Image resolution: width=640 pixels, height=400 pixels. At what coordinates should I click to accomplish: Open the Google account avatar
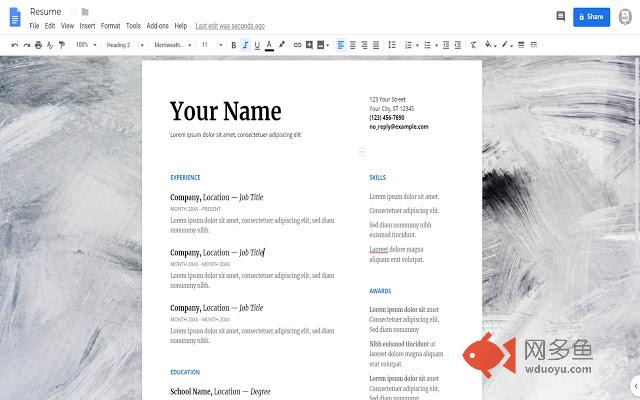click(625, 17)
